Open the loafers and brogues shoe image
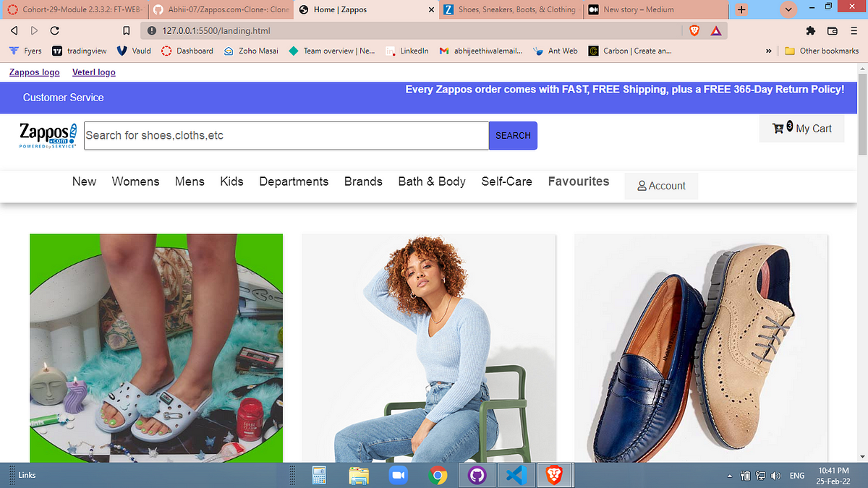Screen dimensions: 868x488 coord(701,348)
